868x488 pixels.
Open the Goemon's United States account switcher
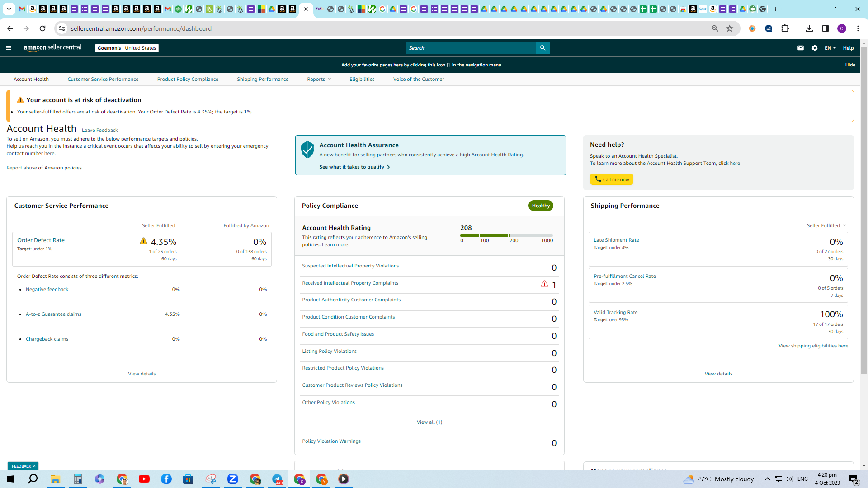click(x=127, y=48)
